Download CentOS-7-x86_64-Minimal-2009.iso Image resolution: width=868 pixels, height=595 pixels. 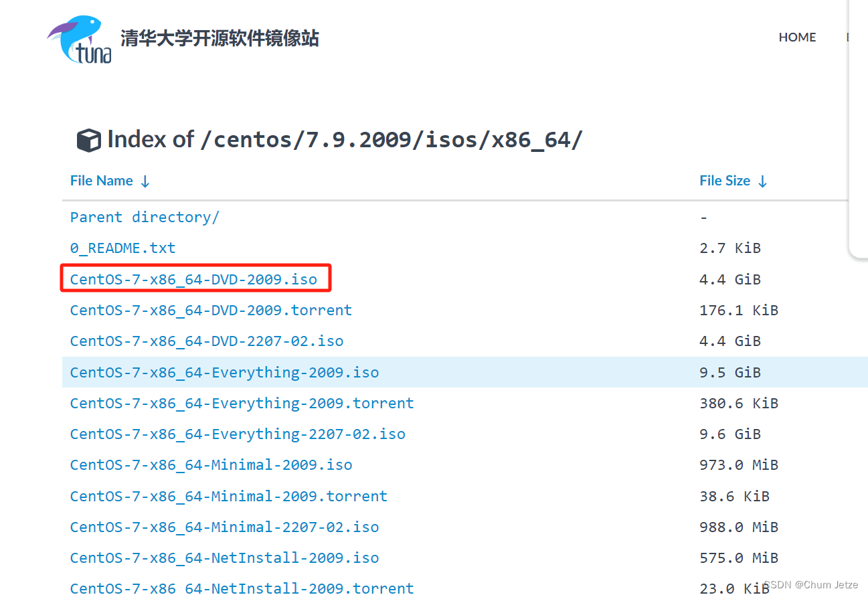coord(211,464)
